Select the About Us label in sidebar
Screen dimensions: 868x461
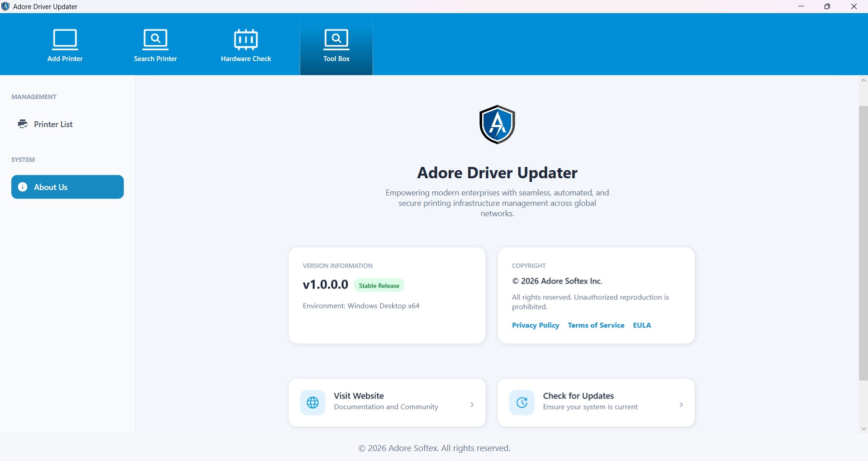51,187
